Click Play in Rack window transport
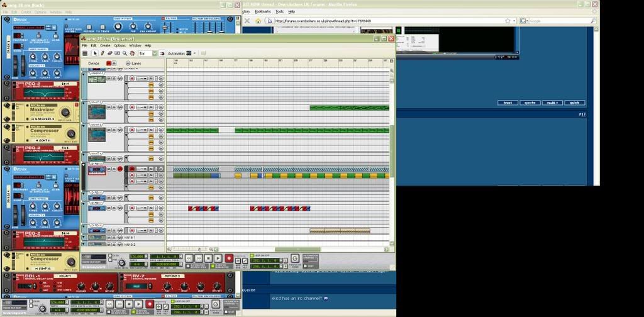 [x=139, y=304]
